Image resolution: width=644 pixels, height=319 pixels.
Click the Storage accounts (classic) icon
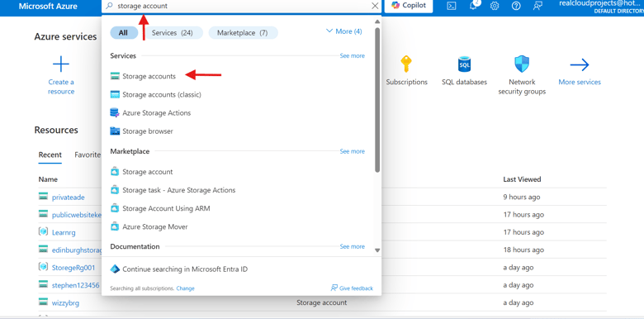(x=115, y=94)
